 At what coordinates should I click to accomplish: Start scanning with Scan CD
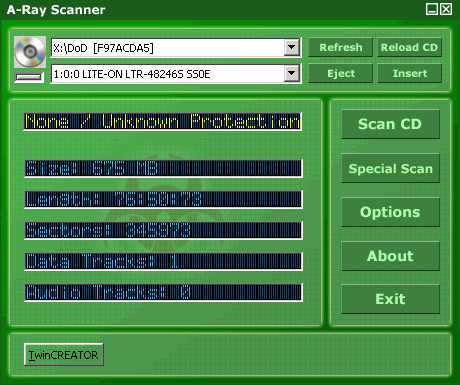point(390,124)
